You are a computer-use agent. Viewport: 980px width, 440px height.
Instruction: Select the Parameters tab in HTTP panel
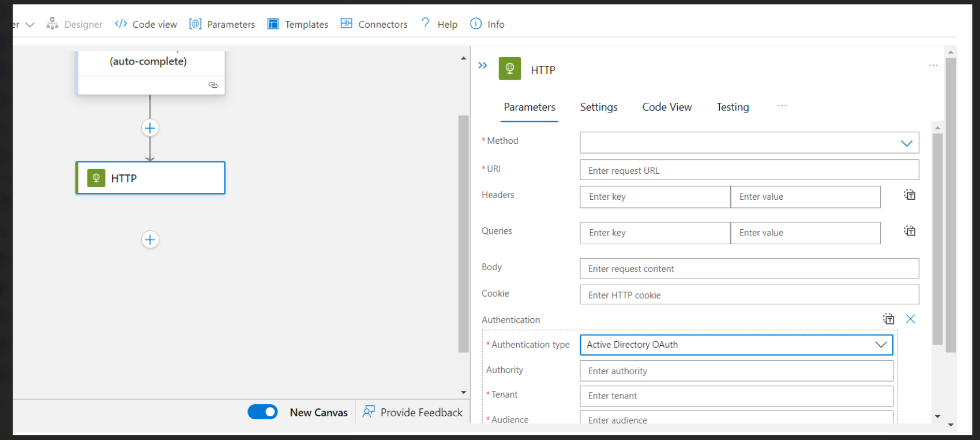coord(530,107)
